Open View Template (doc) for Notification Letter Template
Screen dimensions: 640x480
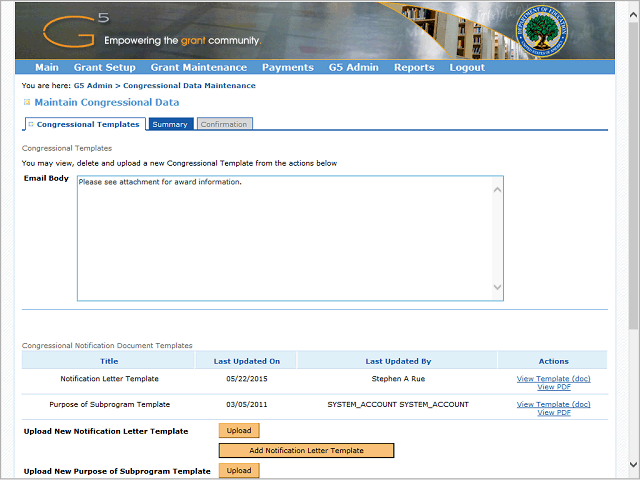click(553, 379)
